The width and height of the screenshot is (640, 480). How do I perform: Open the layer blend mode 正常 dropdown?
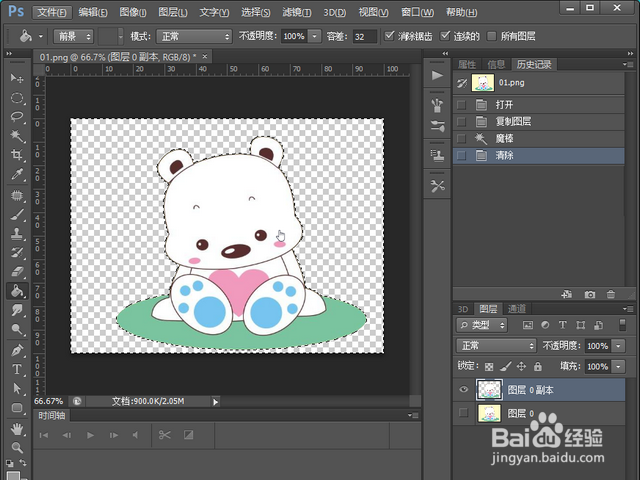[x=496, y=346]
